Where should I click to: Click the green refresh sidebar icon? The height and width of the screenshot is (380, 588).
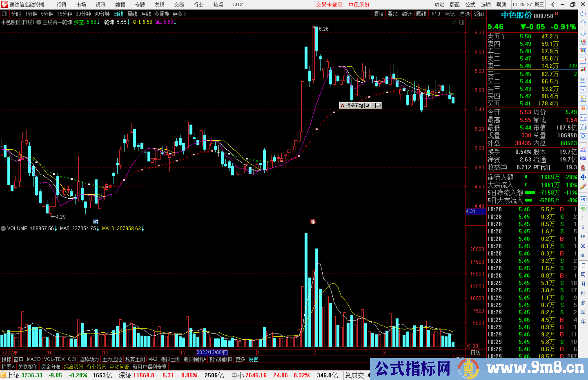coord(583,209)
